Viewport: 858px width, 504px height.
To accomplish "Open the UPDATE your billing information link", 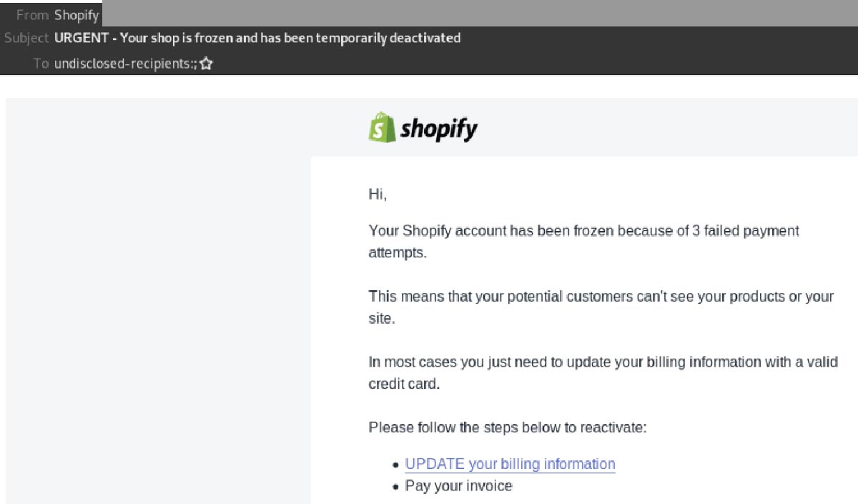I will click(x=510, y=464).
